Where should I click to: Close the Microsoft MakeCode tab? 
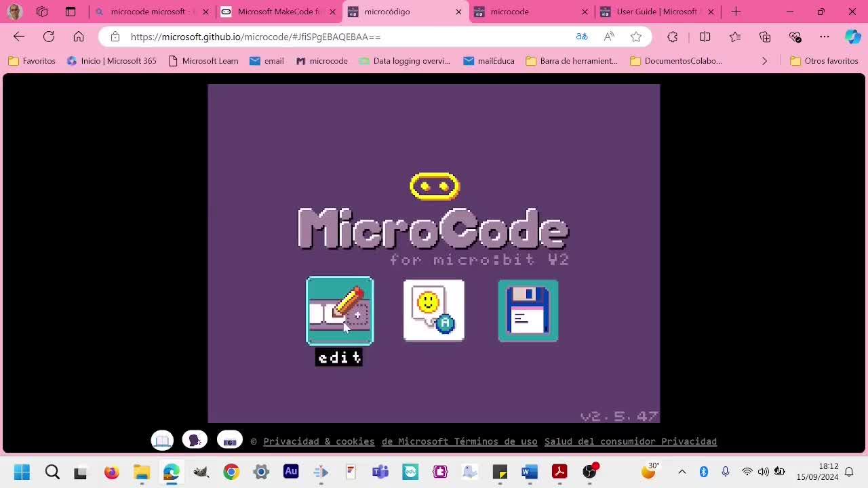pos(332,12)
